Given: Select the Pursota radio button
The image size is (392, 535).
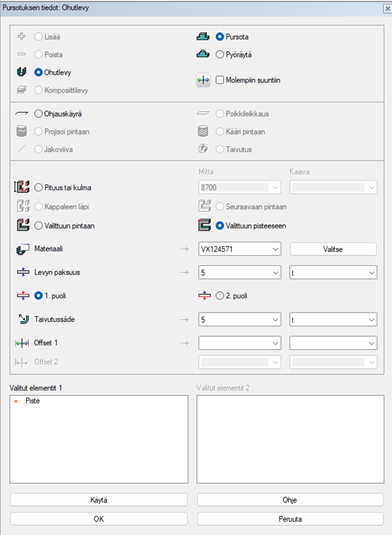Looking at the screenshot, I should point(220,37).
